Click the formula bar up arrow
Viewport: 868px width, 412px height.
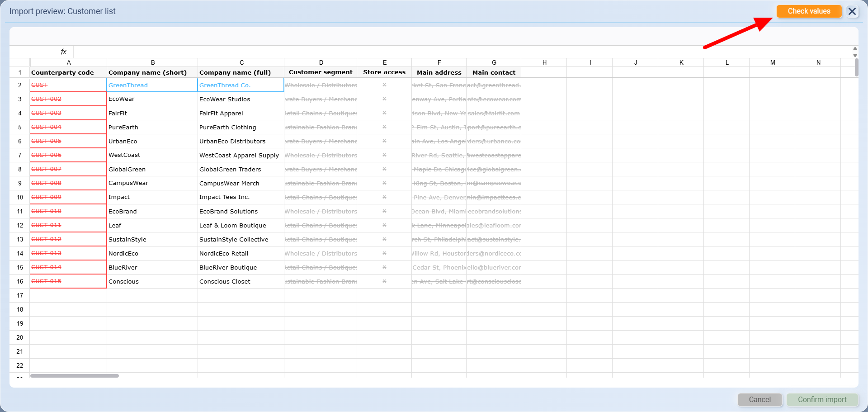[x=855, y=48]
